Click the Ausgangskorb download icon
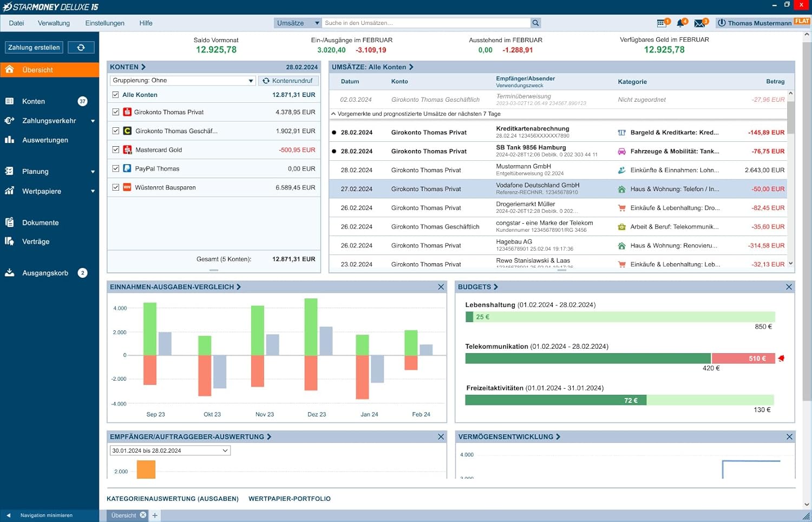Screen dimensions: 812x522 9,272
